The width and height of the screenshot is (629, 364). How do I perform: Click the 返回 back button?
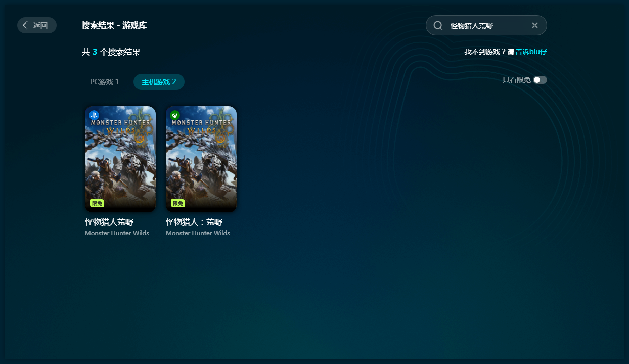(x=37, y=25)
